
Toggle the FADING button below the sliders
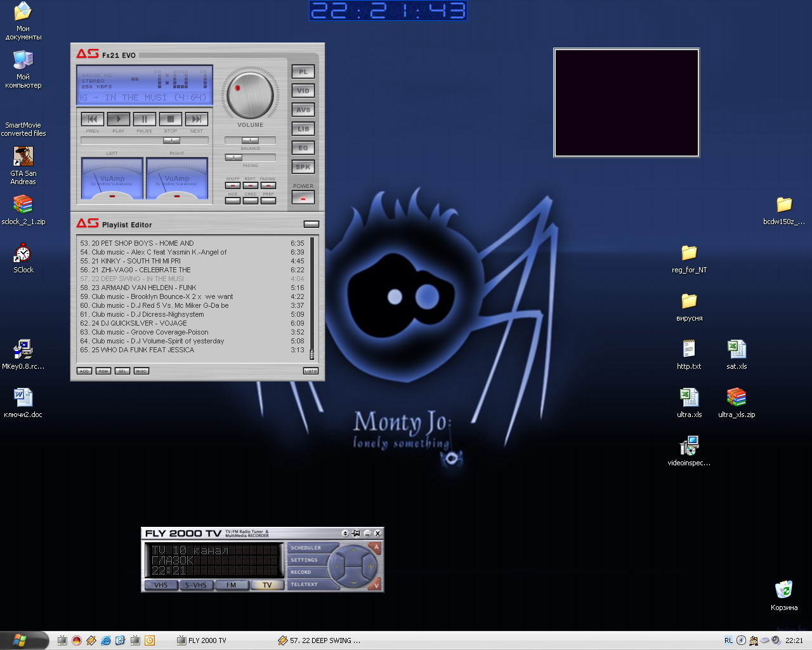point(268,185)
